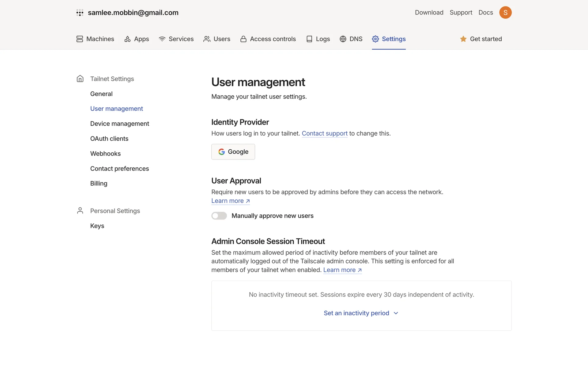Click the Machines server icon
The image size is (588, 368).
pos(80,39)
